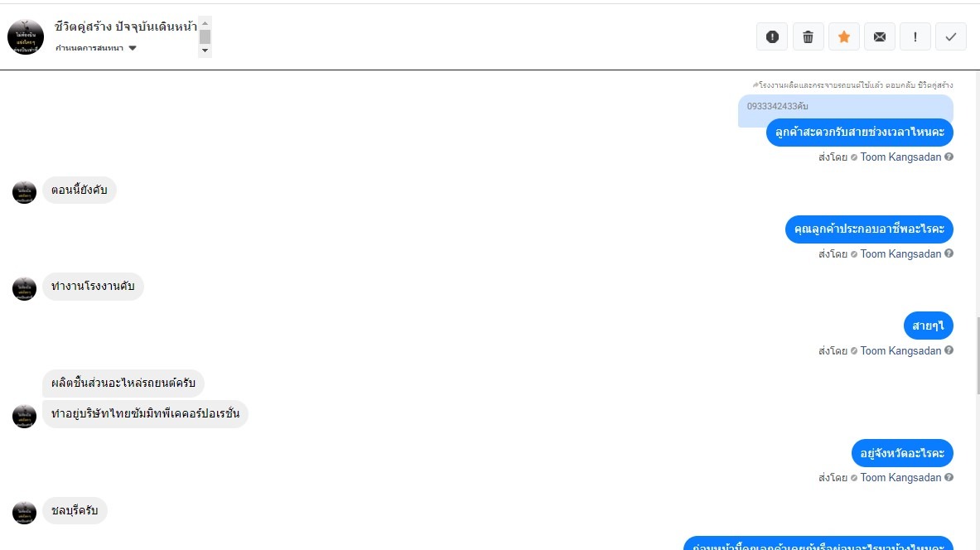Click customer avatar beside ตอนนี้ยังคับ

(x=24, y=192)
